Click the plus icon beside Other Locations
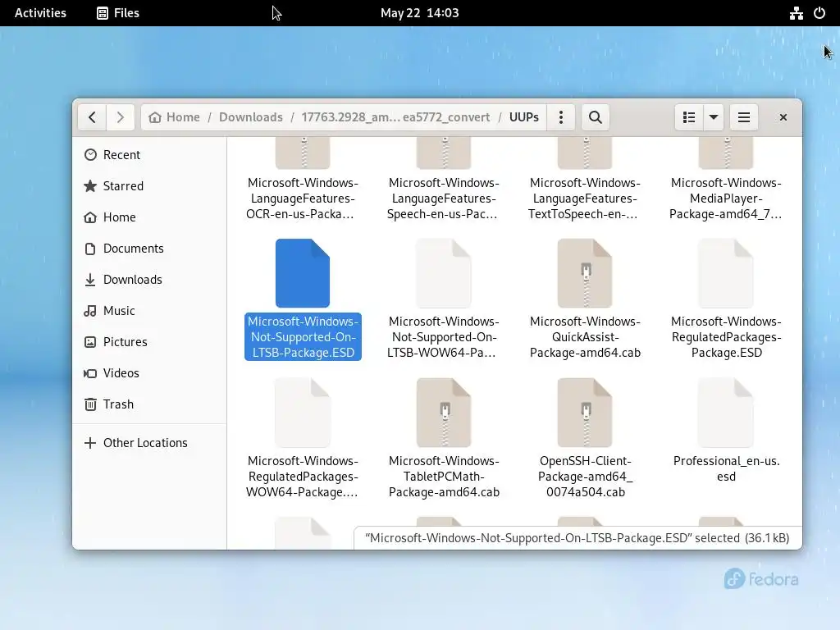Screen dimensions: 840x630 point(90,443)
